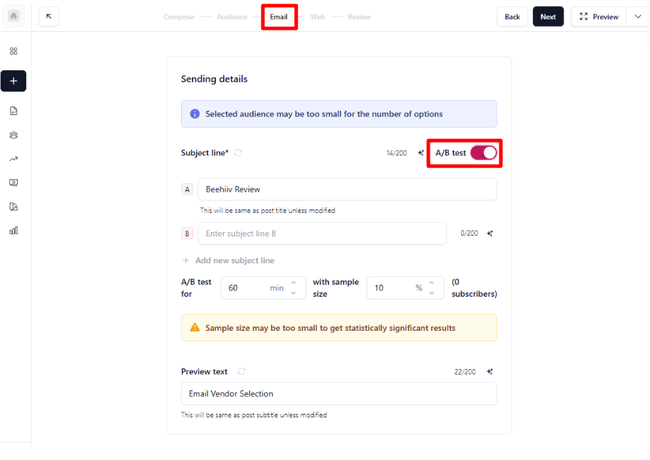
Task: Open the dashboard grid icon in sidebar
Action: [x=14, y=51]
